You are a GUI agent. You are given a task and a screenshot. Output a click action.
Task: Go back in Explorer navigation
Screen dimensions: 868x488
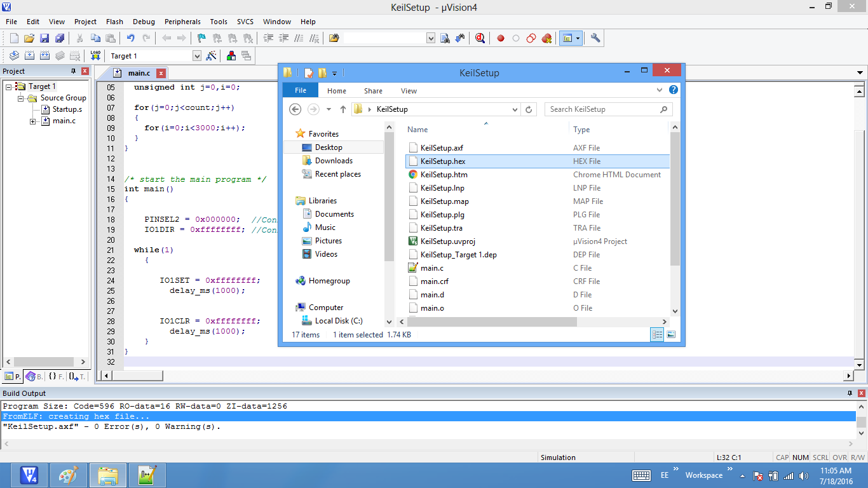coord(295,109)
